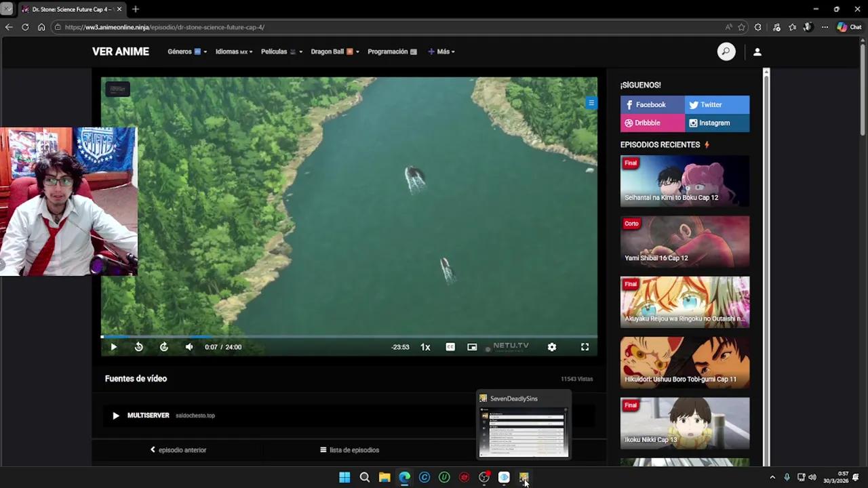This screenshot has height=488, width=868.
Task: Enable picture-in-picture mode in the player
Action: coord(472,347)
